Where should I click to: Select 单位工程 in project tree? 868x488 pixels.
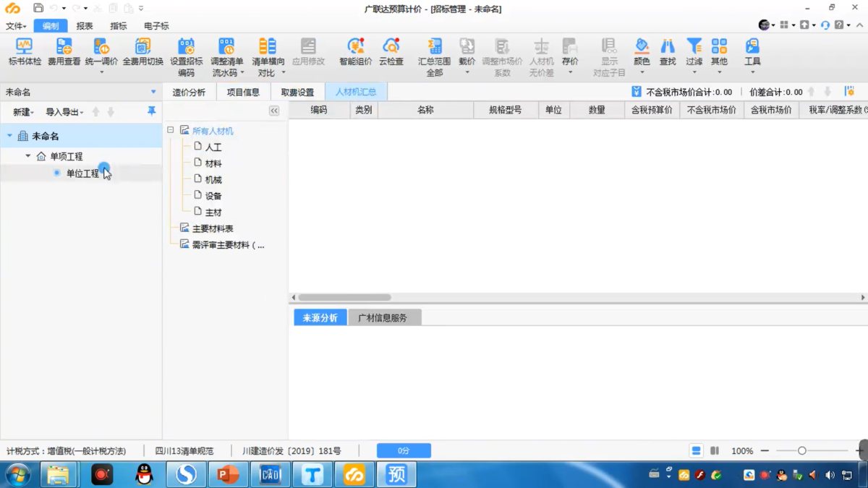pos(82,174)
